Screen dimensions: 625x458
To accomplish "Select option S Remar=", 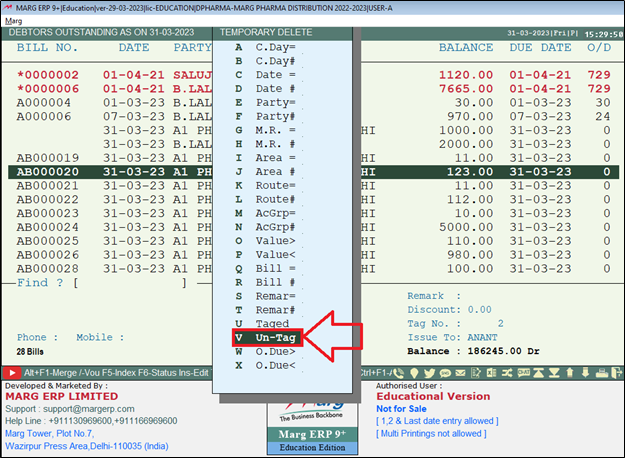I will point(265,296).
